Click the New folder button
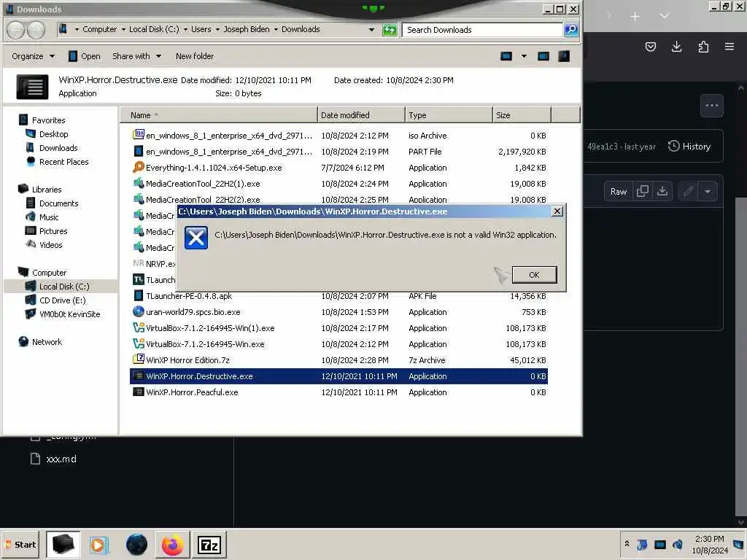 (x=194, y=56)
